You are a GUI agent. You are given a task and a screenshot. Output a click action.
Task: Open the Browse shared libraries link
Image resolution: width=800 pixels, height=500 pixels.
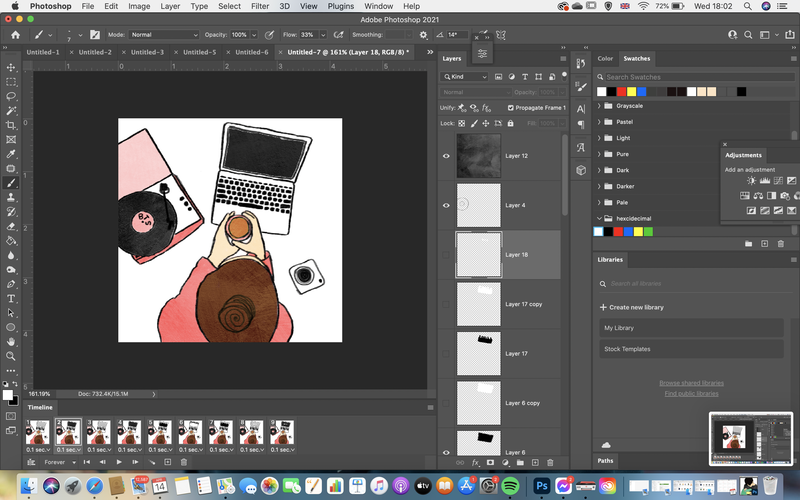pos(691,383)
